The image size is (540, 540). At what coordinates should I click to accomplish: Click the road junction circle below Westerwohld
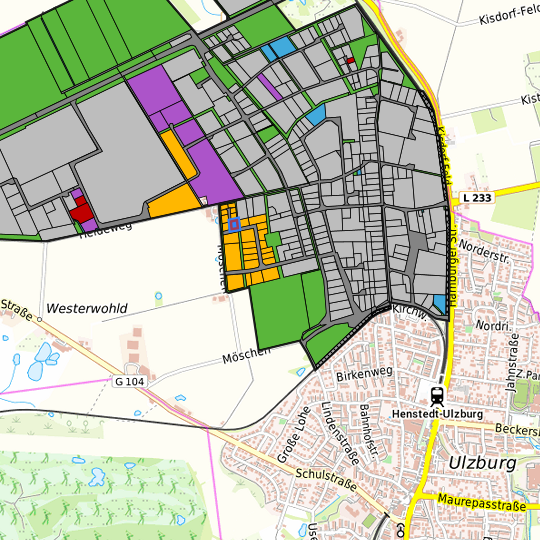point(40,320)
